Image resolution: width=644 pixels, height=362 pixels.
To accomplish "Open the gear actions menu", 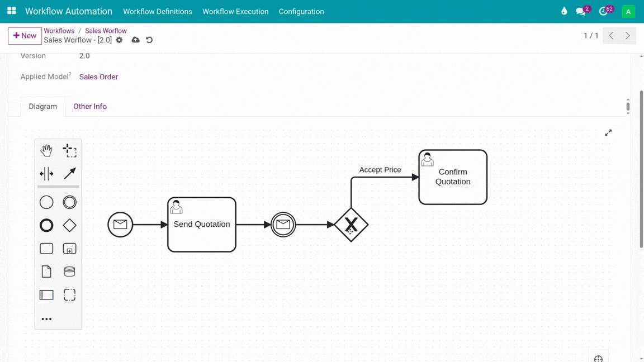I will 119,40.
